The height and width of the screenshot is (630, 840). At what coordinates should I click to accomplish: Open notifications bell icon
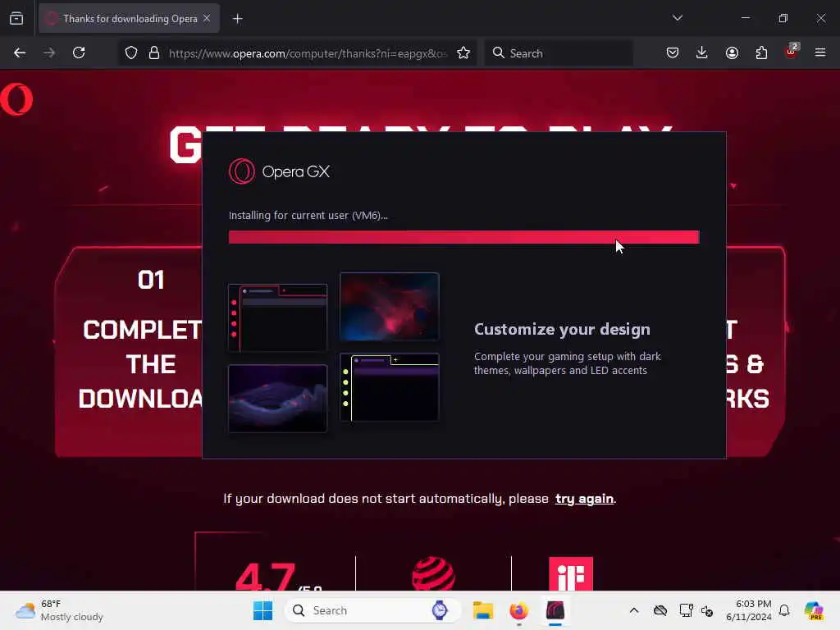(x=784, y=610)
